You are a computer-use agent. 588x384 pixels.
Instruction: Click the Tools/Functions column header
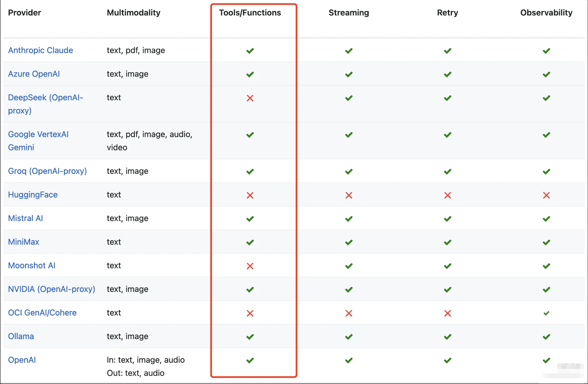coord(250,13)
